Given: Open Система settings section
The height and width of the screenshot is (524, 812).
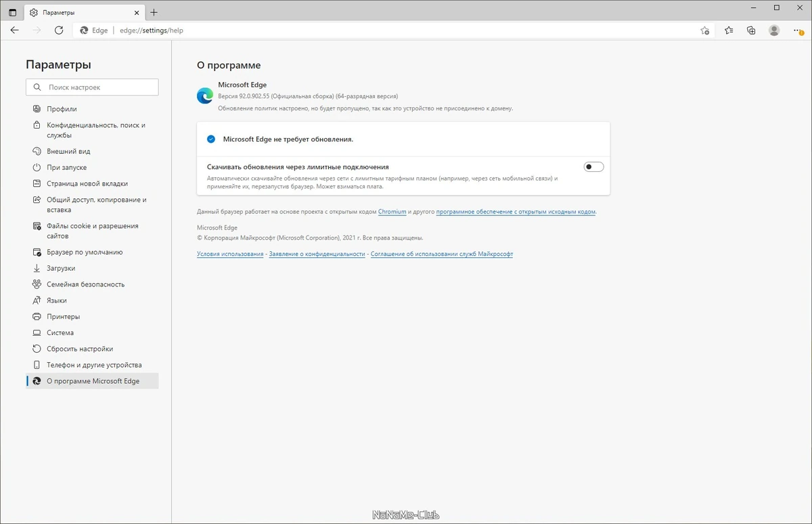Looking at the screenshot, I should pyautogui.click(x=92, y=333).
